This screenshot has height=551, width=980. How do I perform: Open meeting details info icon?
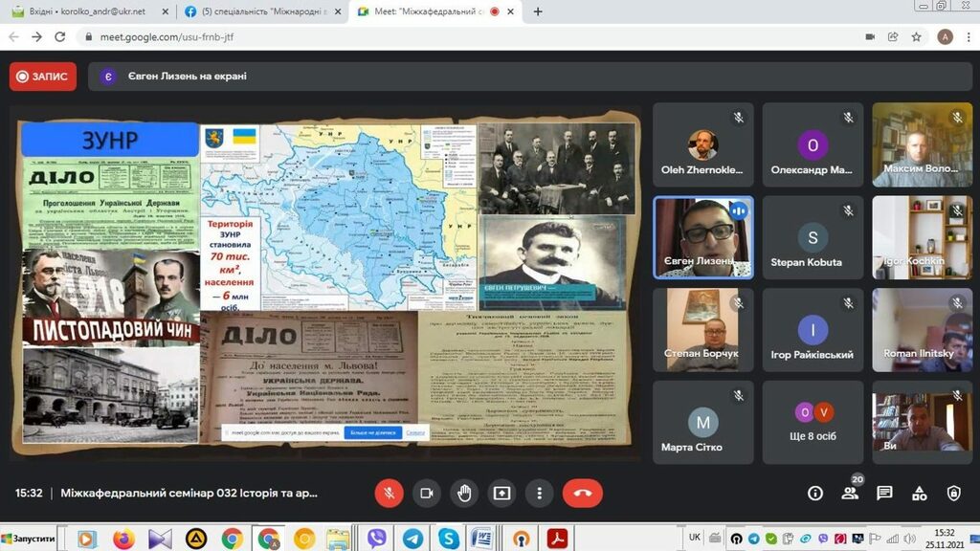click(x=814, y=493)
